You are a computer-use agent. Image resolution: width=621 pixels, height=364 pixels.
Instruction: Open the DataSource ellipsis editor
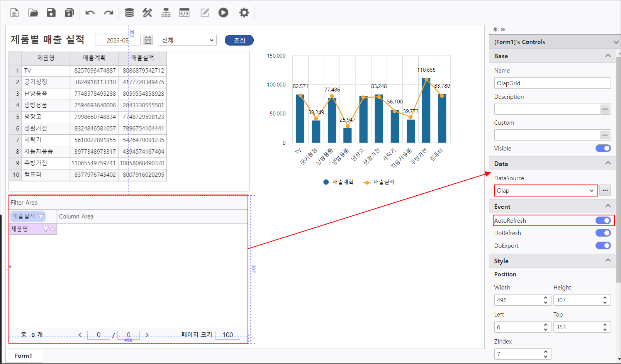pyautogui.click(x=605, y=190)
